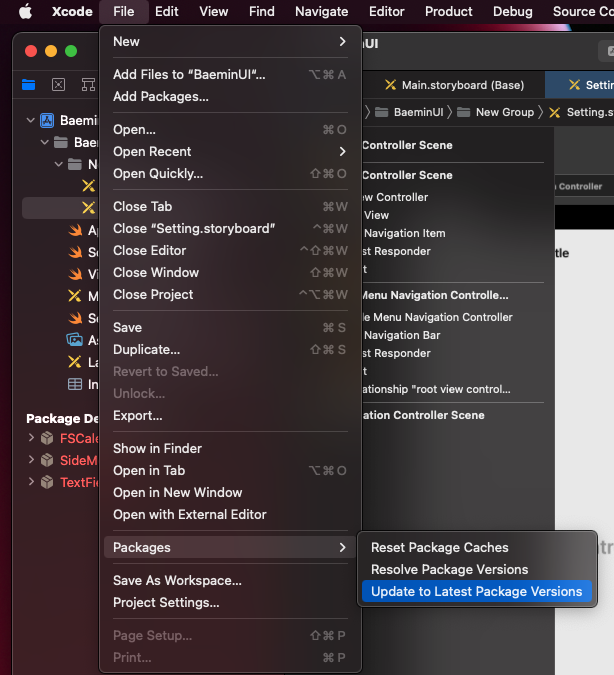Choose Close Tab menu item

tap(230, 207)
